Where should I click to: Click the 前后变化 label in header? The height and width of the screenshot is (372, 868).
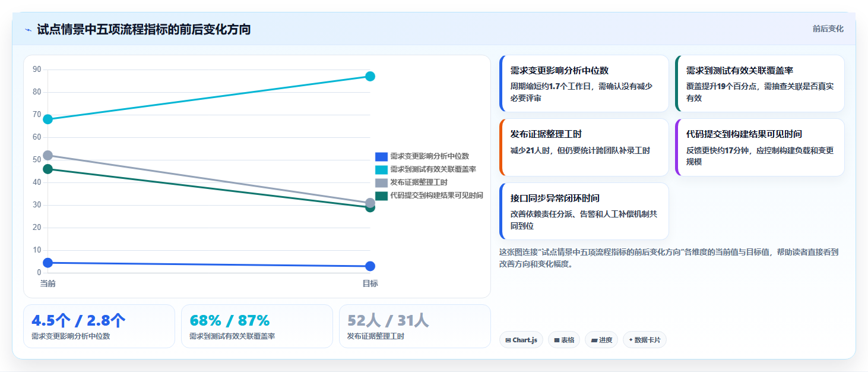tap(828, 29)
